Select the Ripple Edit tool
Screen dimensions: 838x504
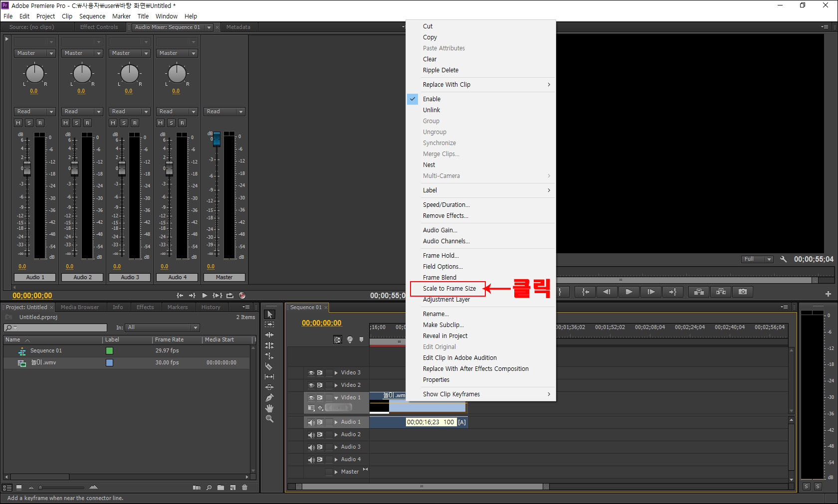pyautogui.click(x=269, y=335)
